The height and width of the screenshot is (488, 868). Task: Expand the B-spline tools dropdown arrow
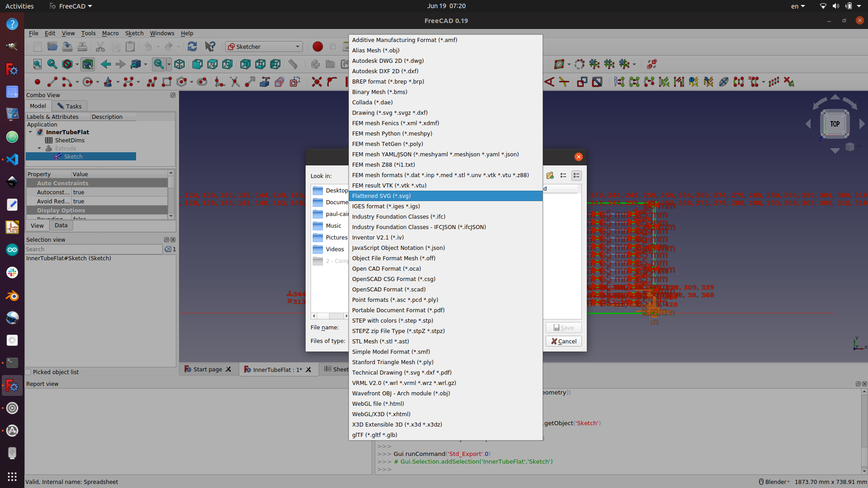[138, 82]
